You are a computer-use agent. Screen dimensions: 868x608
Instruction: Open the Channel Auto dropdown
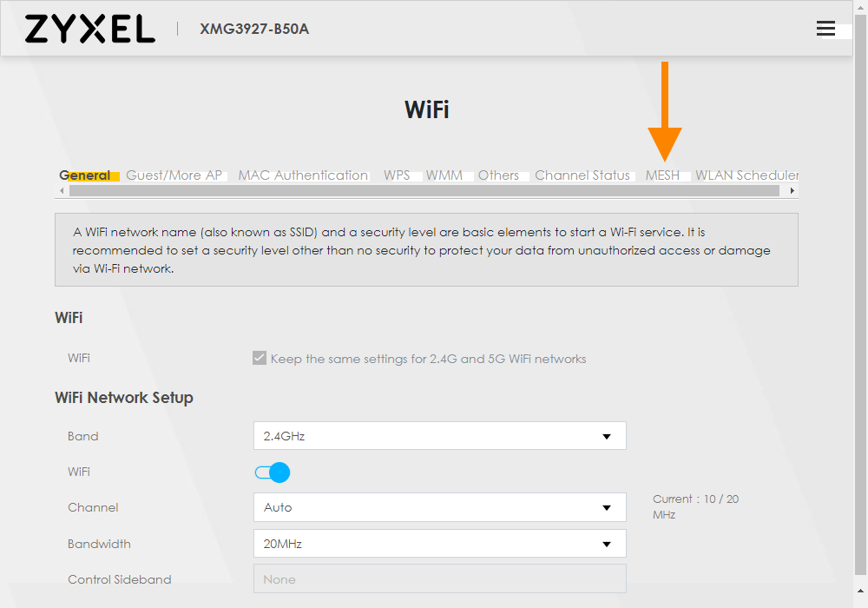[x=439, y=507]
